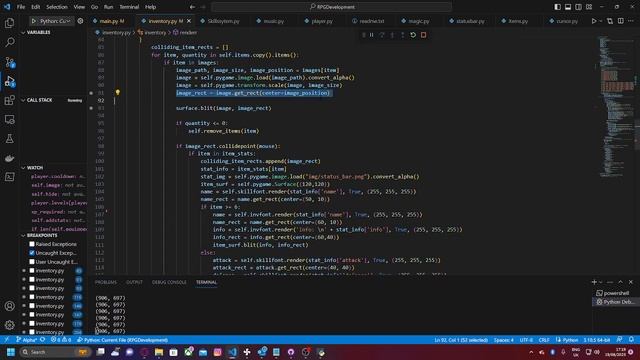Toggle inventory.py breakpoint at line 93 checkbox

[x=32, y=288]
